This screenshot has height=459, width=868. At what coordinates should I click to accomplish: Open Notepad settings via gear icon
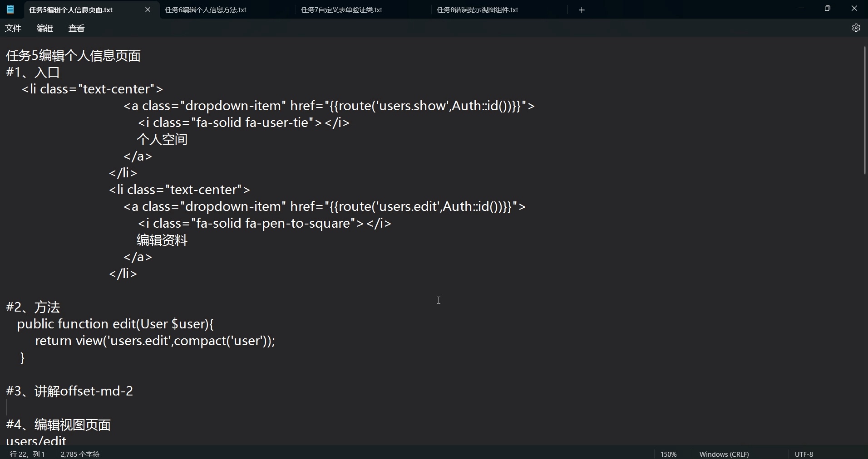(856, 28)
